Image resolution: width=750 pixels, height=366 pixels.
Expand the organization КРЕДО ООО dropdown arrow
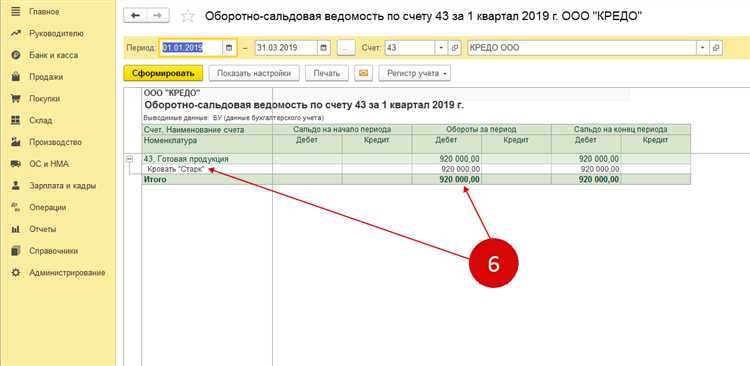pos(702,48)
